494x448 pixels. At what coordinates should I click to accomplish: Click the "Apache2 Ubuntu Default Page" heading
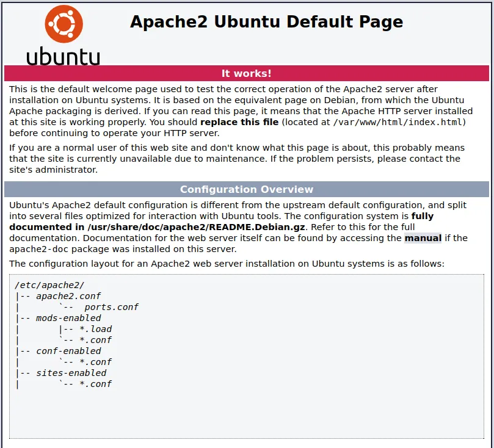[266, 22]
